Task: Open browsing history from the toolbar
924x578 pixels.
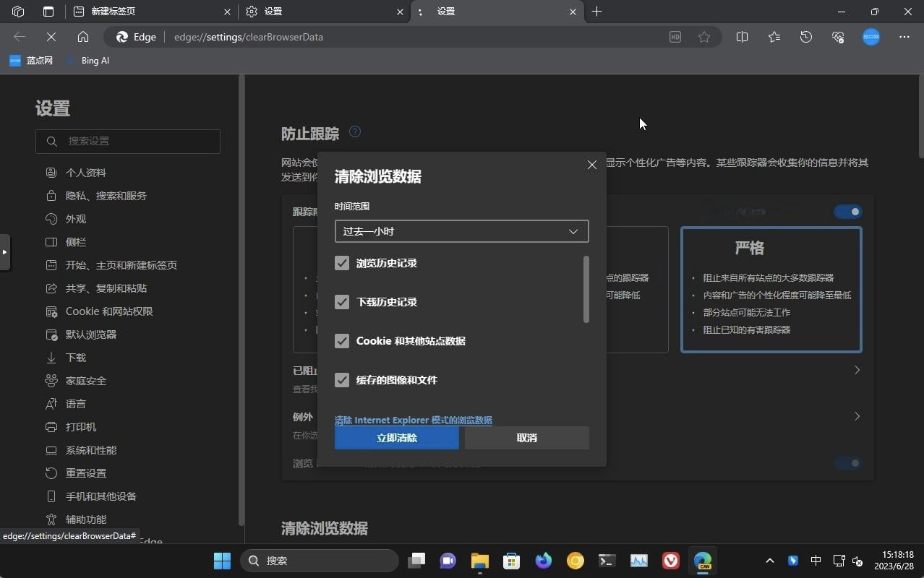Action: pyautogui.click(x=805, y=37)
